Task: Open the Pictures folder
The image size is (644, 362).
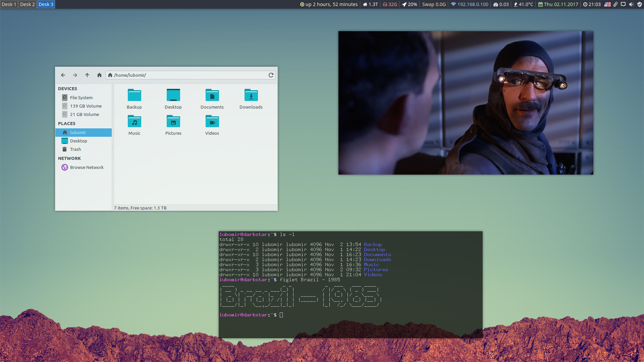Action: click(173, 122)
